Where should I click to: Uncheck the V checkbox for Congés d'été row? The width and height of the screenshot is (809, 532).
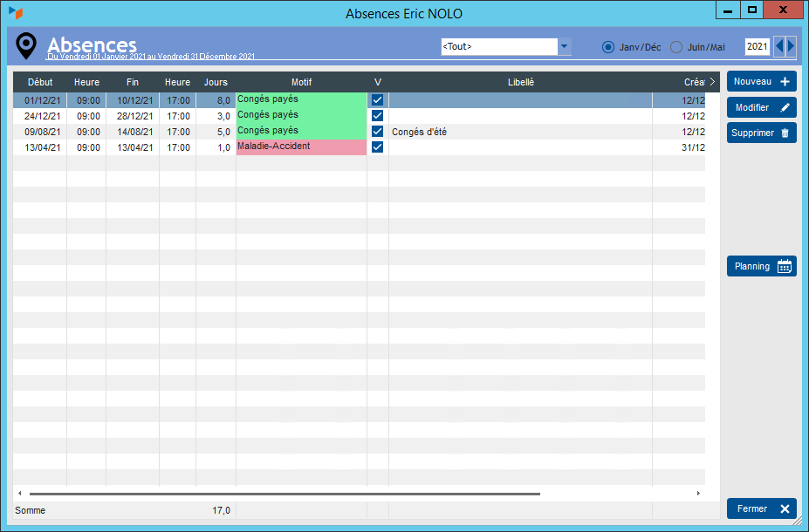pyautogui.click(x=378, y=132)
